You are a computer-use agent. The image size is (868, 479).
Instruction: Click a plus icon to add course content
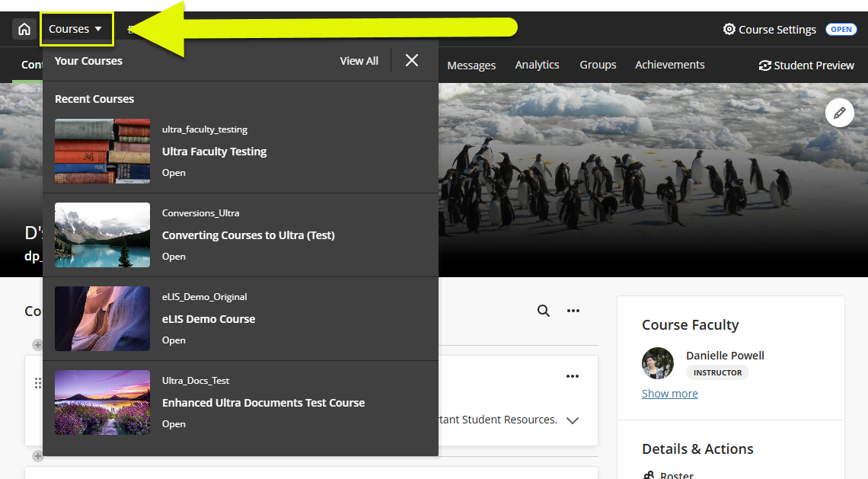point(37,344)
